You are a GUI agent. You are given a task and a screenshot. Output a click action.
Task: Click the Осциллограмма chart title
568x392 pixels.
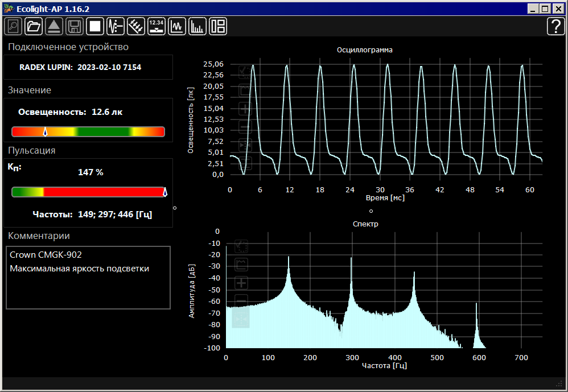point(364,50)
